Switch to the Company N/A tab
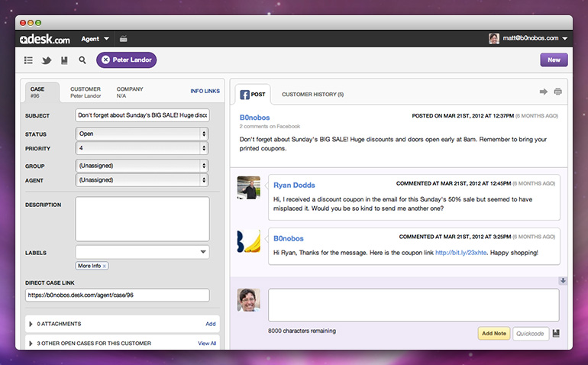Image resolution: width=588 pixels, height=365 pixels. point(130,92)
